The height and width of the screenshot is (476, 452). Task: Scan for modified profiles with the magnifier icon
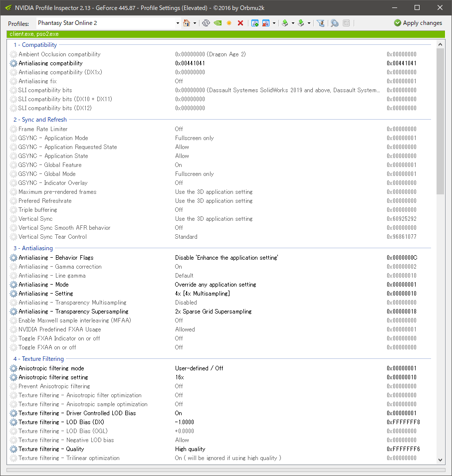tap(334, 23)
